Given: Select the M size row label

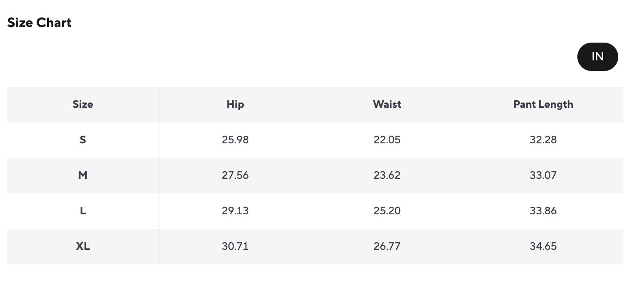Looking at the screenshot, I should click(83, 175).
